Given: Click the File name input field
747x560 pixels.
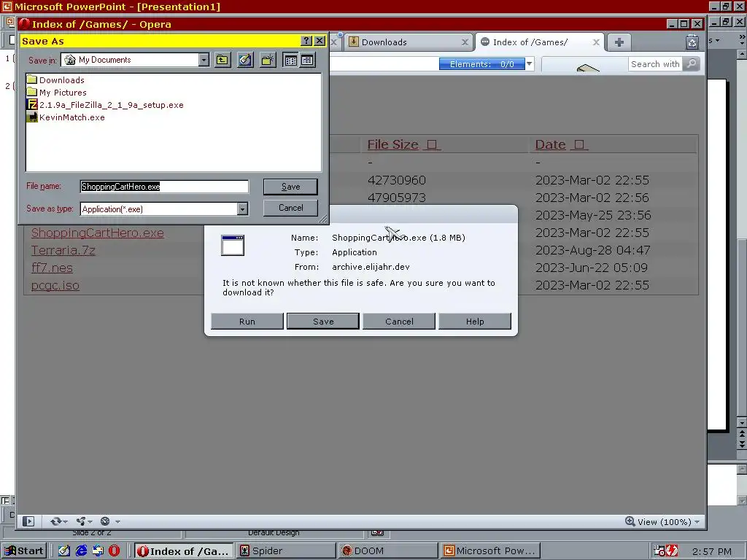Looking at the screenshot, I should (164, 187).
